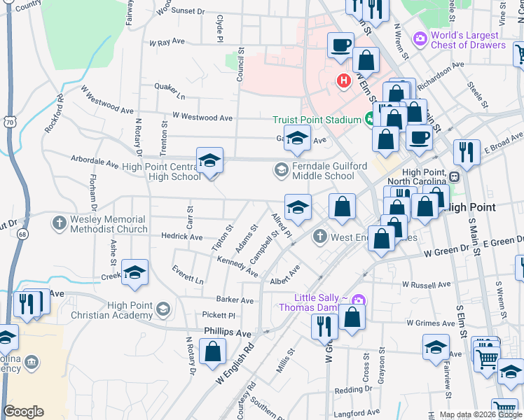This screenshot has height=420, width=524.
Task: Click the US 70 highway shield
Action: coord(10,122)
